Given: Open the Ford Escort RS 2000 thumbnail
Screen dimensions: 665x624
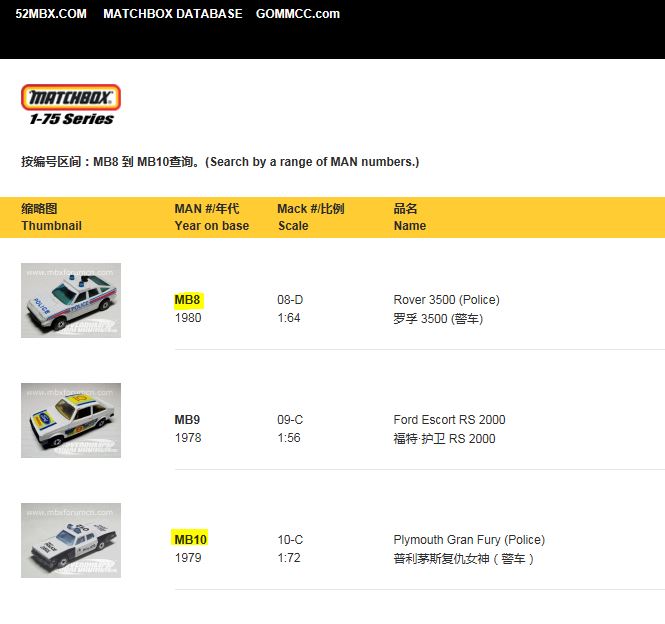Looking at the screenshot, I should (x=71, y=420).
